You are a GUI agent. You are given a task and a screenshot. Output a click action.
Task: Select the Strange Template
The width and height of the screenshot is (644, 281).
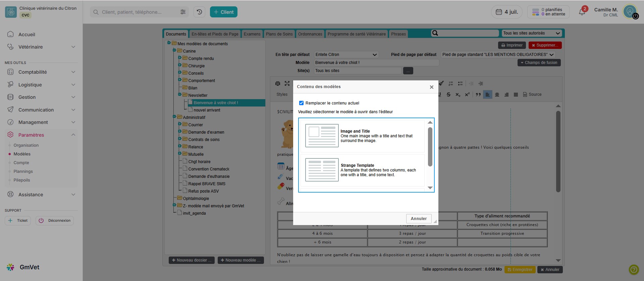(x=362, y=170)
